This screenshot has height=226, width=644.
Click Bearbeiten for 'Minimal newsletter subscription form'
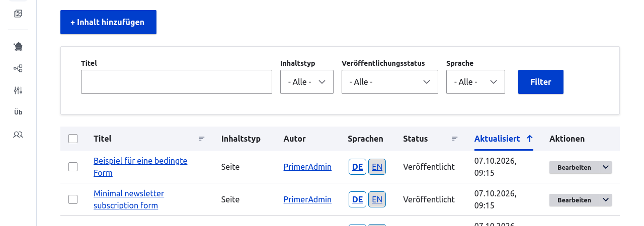click(x=574, y=200)
